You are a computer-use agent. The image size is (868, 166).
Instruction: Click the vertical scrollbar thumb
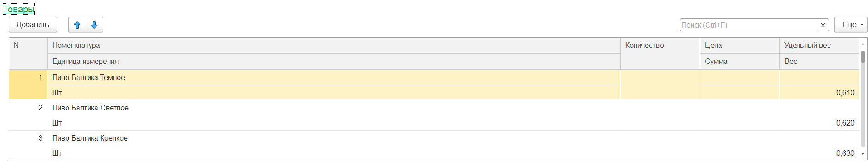pos(863,57)
